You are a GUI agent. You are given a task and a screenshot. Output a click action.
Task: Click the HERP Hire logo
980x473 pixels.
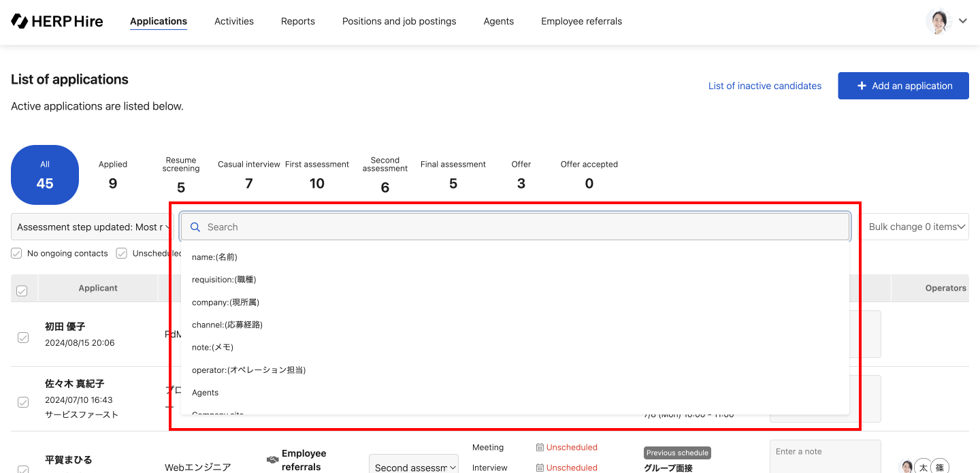click(57, 21)
